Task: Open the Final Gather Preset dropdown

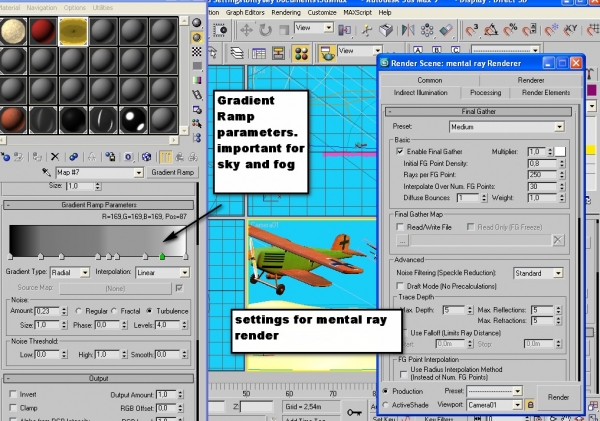Action: (x=507, y=127)
